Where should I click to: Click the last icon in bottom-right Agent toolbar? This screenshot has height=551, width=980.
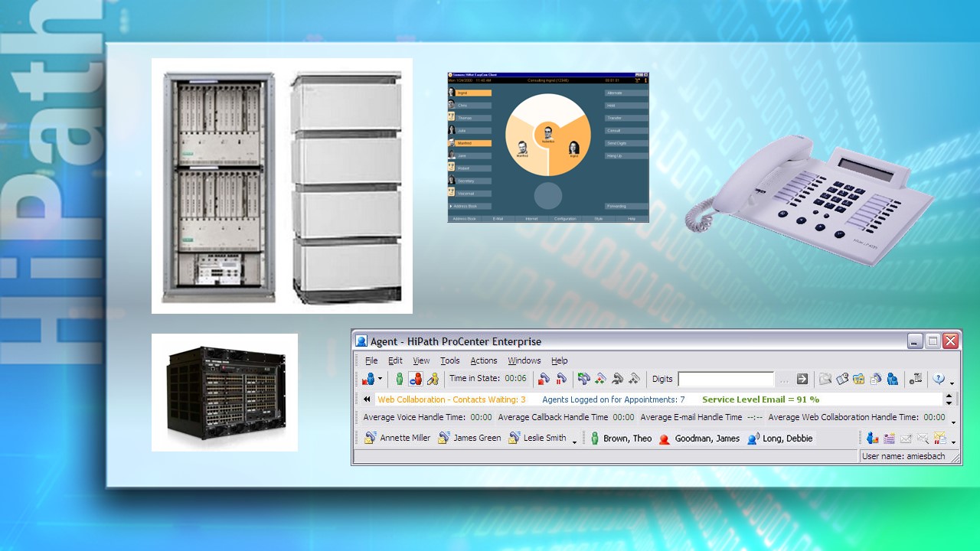[x=939, y=439]
